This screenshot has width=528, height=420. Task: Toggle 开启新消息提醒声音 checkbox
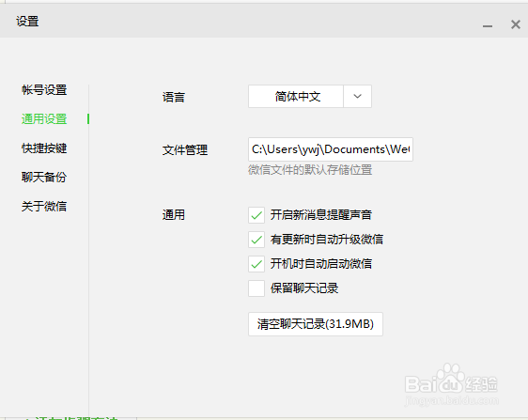click(x=256, y=215)
